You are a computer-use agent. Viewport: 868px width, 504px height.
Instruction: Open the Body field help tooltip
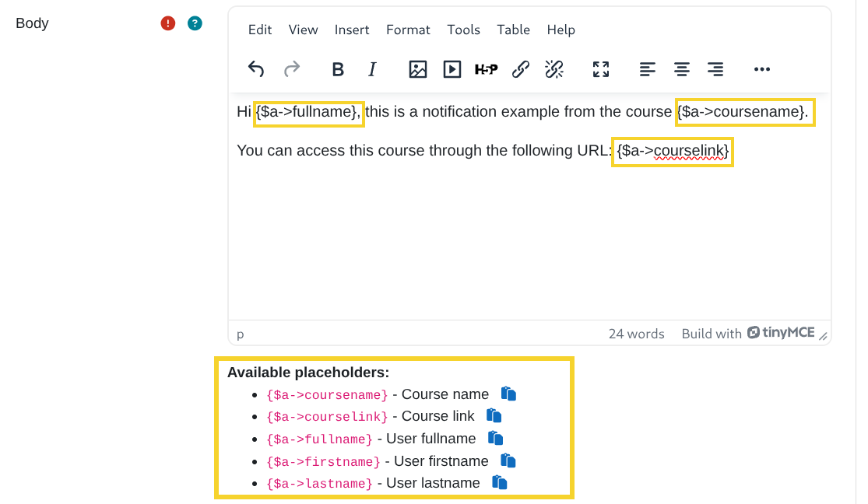click(x=195, y=23)
